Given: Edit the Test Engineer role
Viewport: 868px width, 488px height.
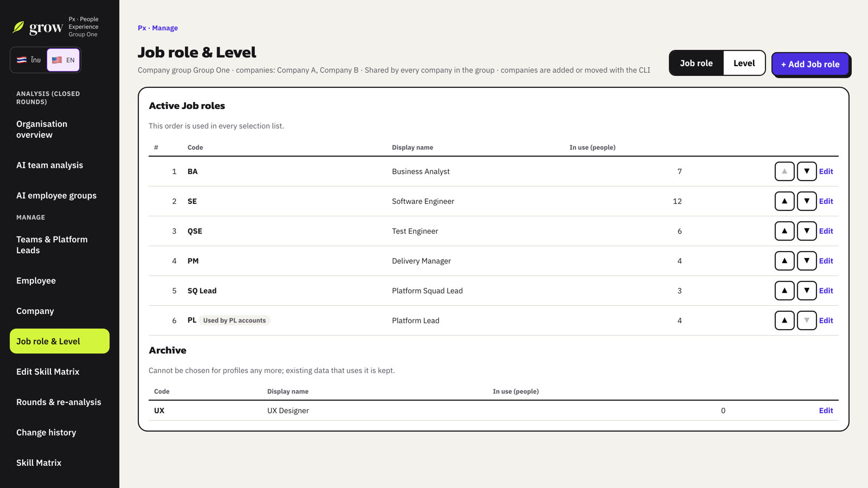Looking at the screenshot, I should [826, 231].
